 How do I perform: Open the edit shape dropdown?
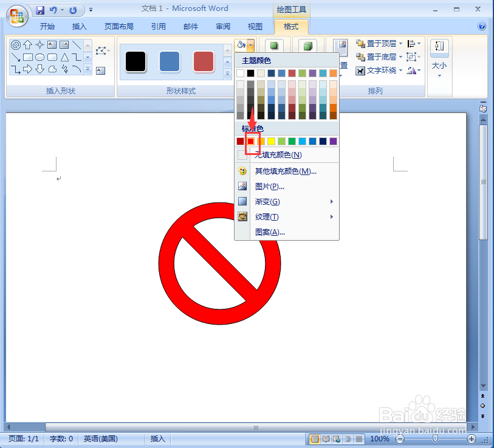pos(103,50)
